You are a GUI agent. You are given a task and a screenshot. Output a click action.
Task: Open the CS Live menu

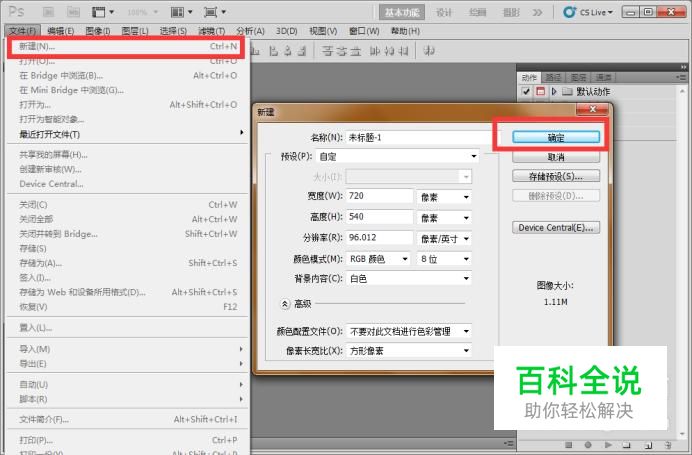pos(588,12)
